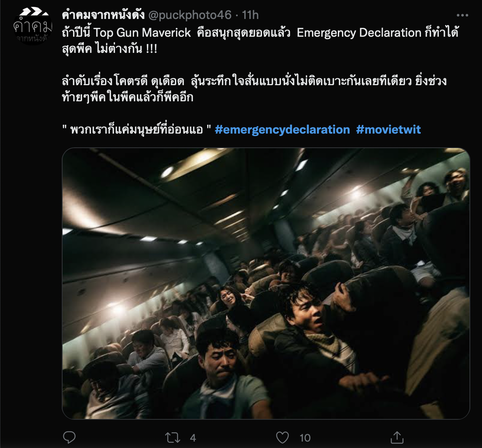Open the @puckphoto46 handle
This screenshot has width=482, height=448.
pos(190,15)
